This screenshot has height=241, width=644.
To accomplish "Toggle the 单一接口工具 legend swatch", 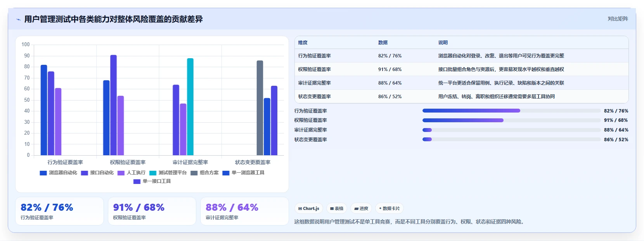I will tap(137, 181).
